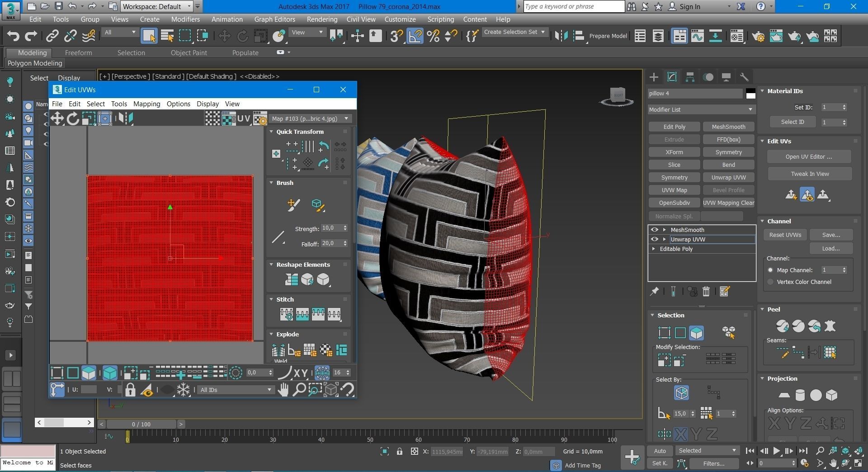Select the Relax brush icon
Screen dimensions: 868x472
(x=318, y=205)
